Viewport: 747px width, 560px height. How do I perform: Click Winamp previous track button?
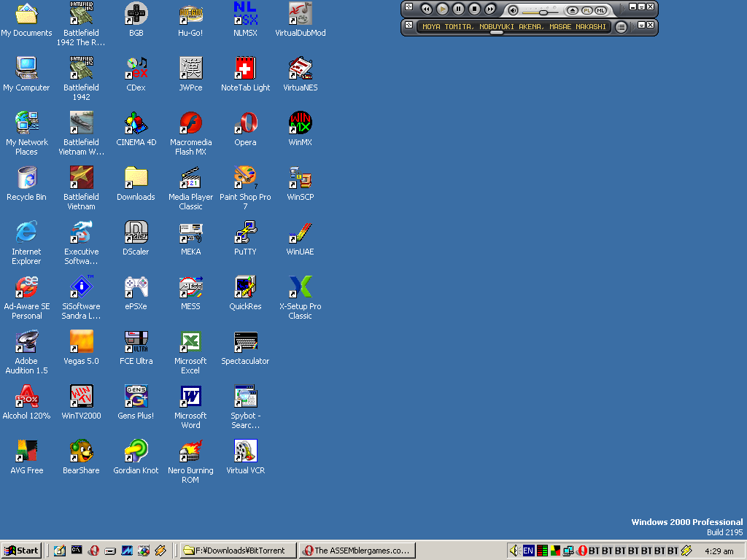[426, 9]
